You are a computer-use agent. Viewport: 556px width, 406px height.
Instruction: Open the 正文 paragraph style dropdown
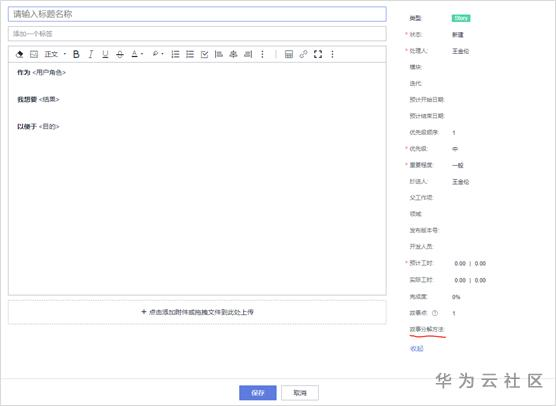[x=55, y=54]
